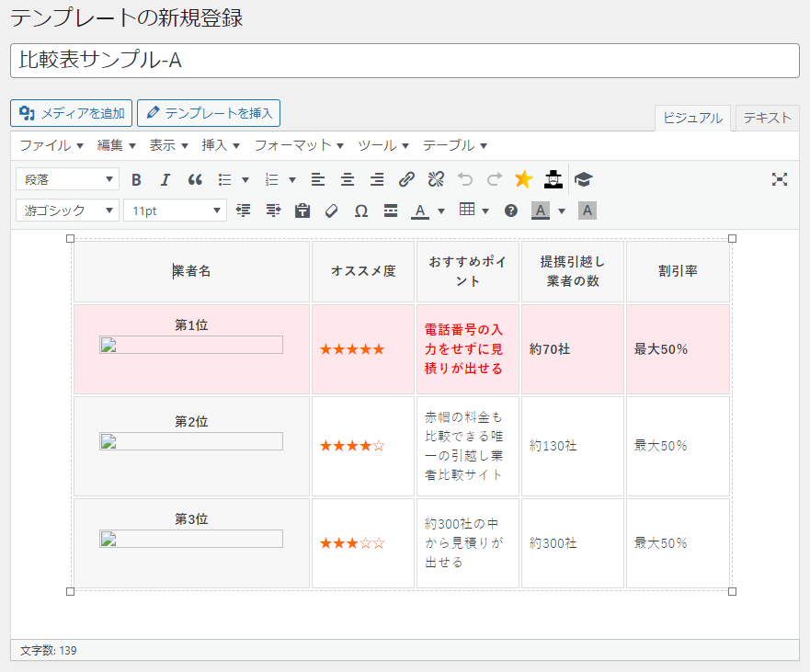Open keyboard shortcuts help icon
The width and height of the screenshot is (810, 672).
(x=511, y=211)
